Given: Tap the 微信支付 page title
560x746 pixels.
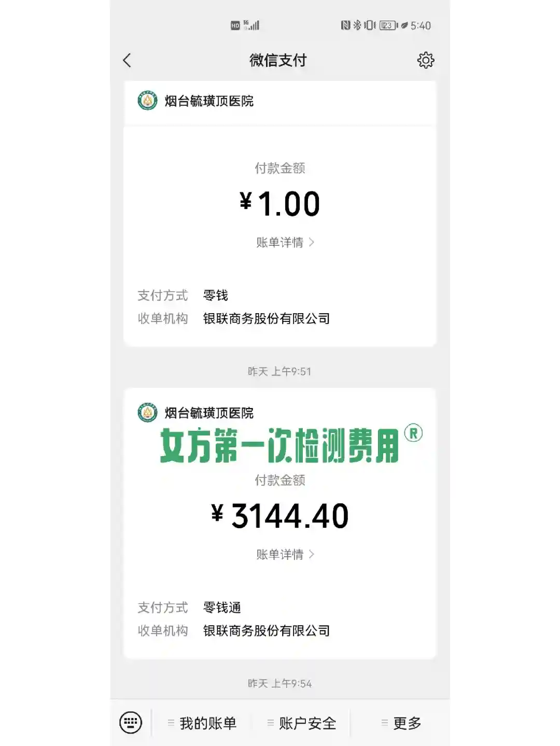Looking at the screenshot, I should click(278, 60).
